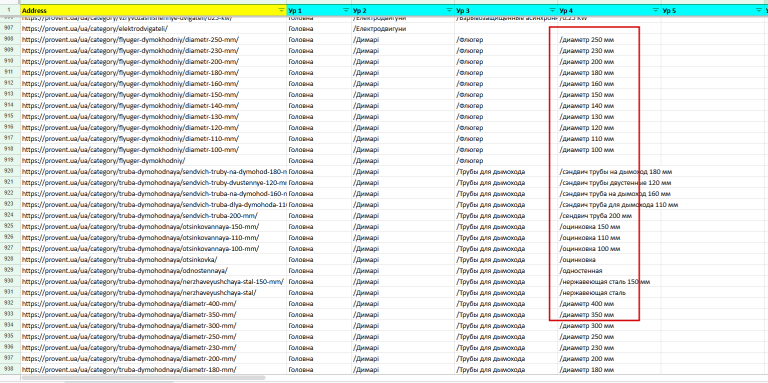Select the '/диаметр 300 мм' cell

[609, 326]
